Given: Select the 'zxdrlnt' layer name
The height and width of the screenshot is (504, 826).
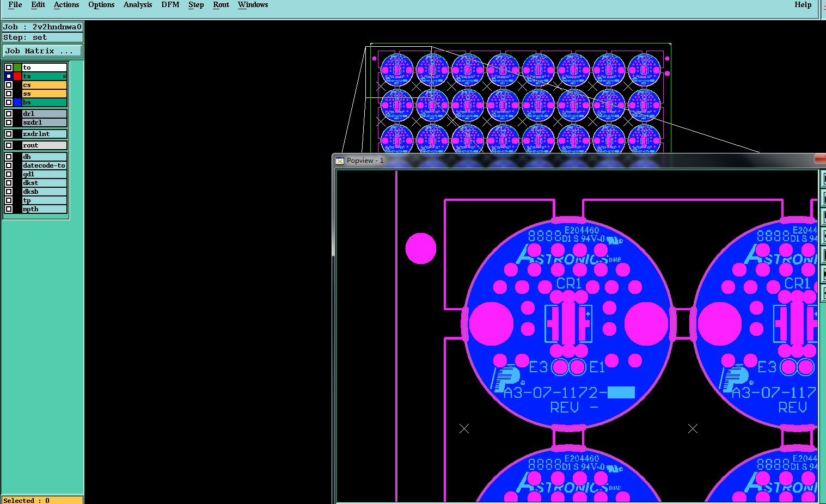Looking at the screenshot, I should (44, 134).
